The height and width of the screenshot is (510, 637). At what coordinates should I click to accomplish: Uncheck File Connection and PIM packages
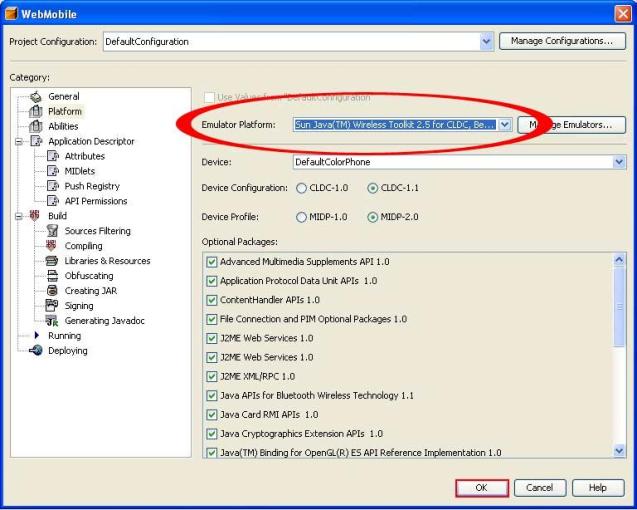[x=211, y=319]
